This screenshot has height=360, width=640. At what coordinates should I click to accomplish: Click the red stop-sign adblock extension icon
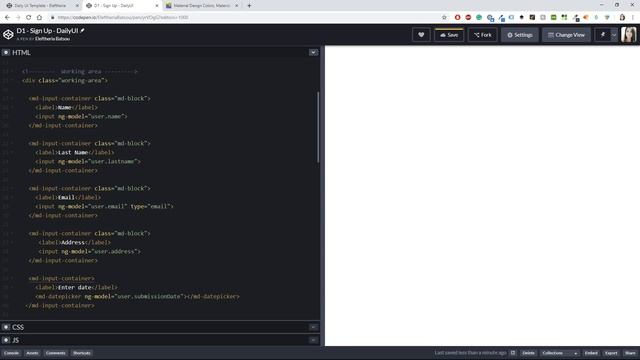pos(468,18)
